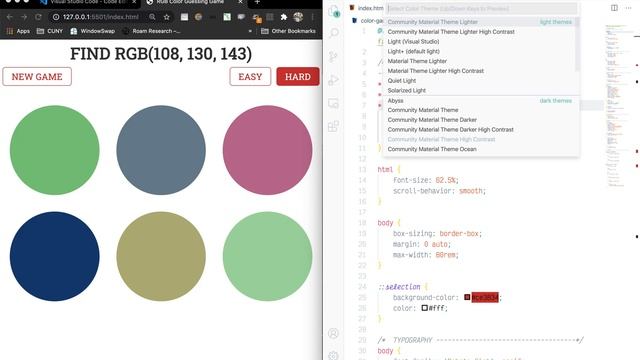Open the Chrome profile avatar
Image resolution: width=640 pixels, height=360 pixels.
point(298,17)
